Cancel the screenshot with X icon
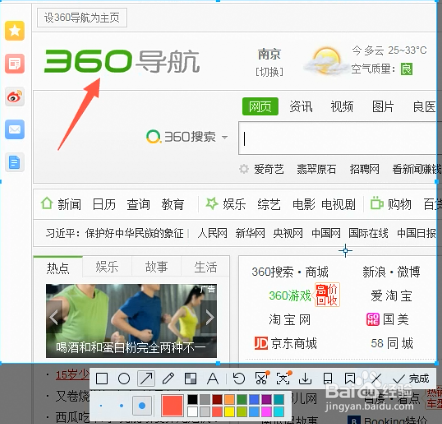The height and width of the screenshot is (424, 442). coord(376,379)
